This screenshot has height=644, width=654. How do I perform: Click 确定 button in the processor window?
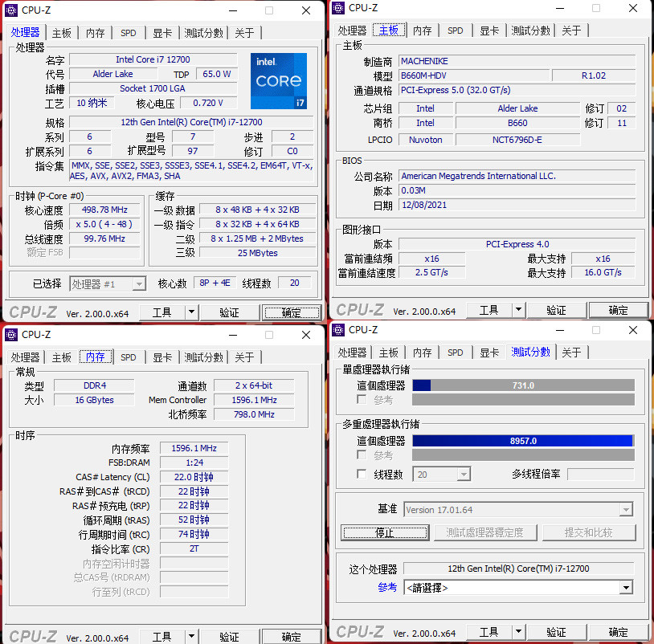click(292, 312)
